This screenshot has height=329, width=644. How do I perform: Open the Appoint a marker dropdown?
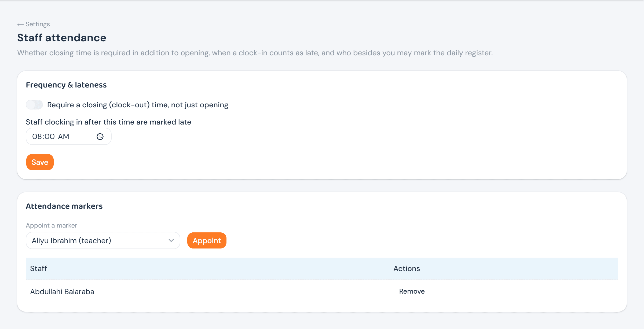103,240
